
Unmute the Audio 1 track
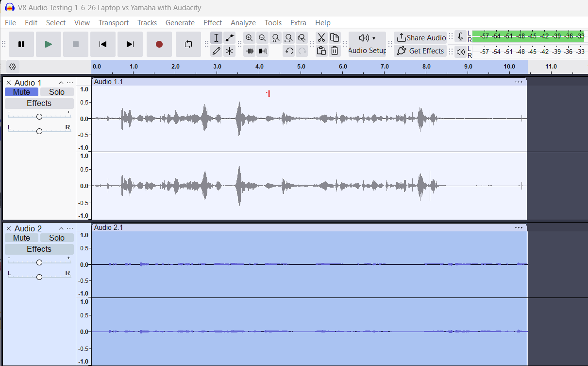(21, 92)
